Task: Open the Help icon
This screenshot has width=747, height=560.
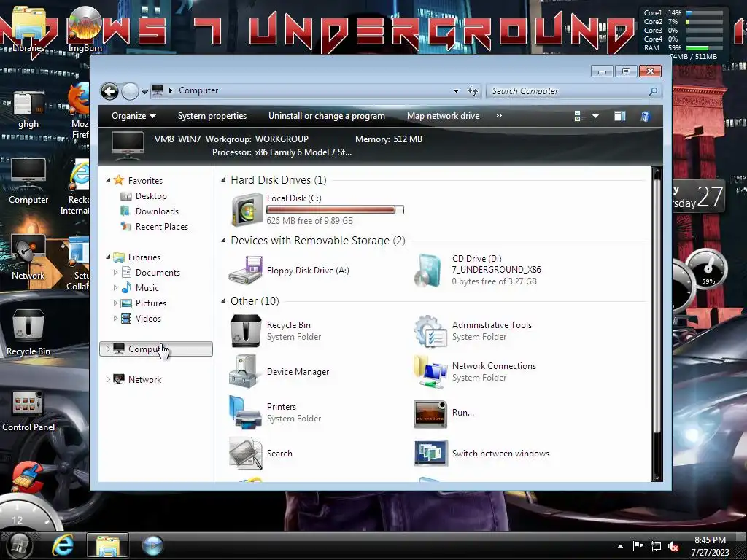Action: click(645, 116)
